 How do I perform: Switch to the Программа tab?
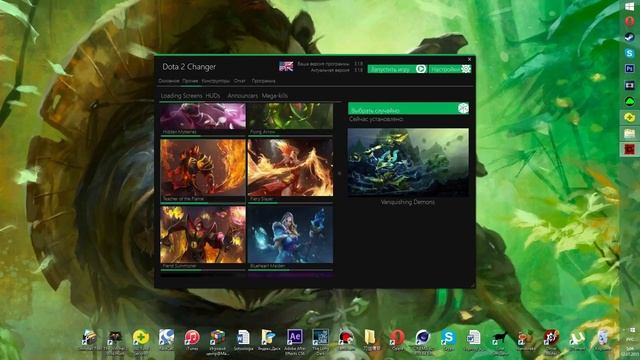(263, 81)
